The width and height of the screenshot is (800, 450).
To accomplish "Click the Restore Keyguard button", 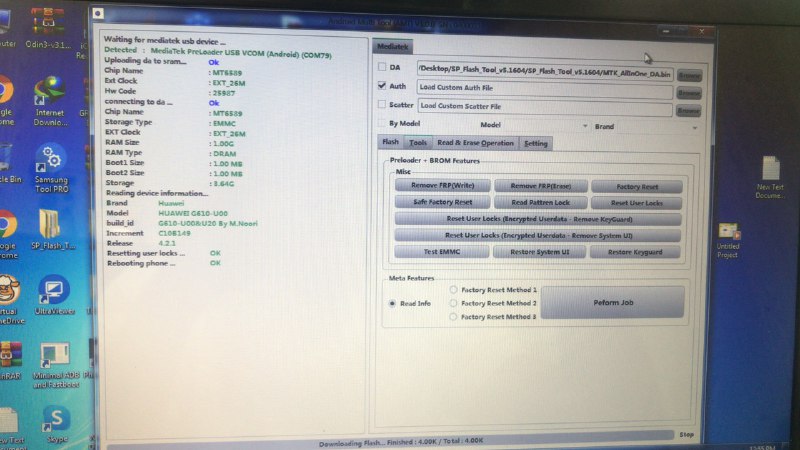I will coord(635,252).
